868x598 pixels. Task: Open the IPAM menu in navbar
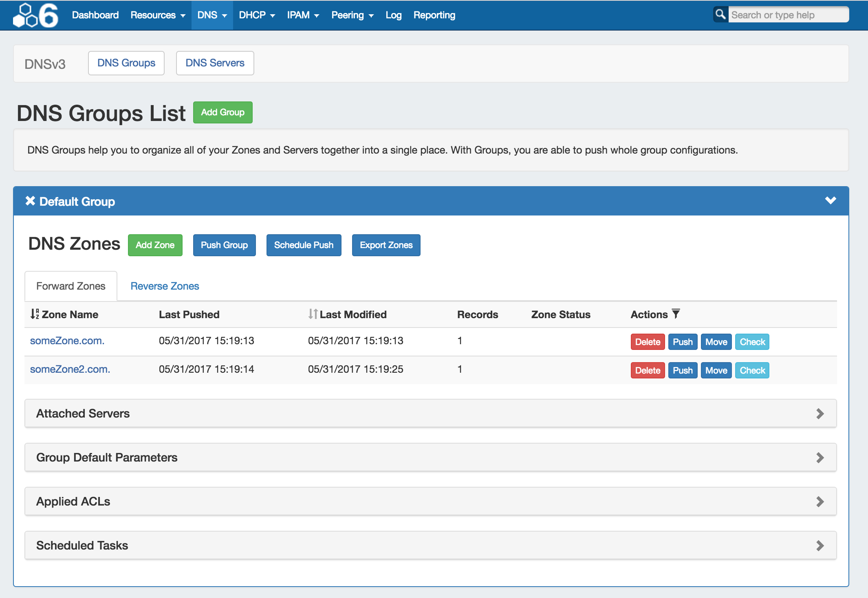point(303,15)
